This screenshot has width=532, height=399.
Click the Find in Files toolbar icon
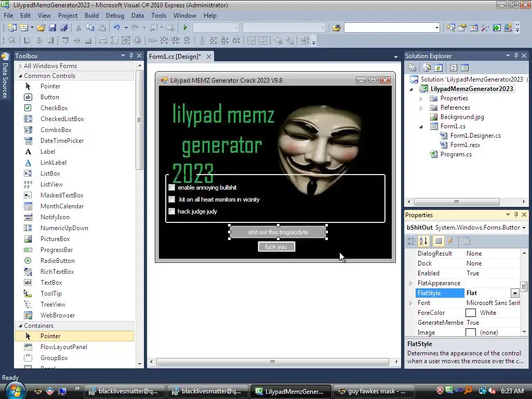[x=336, y=28]
